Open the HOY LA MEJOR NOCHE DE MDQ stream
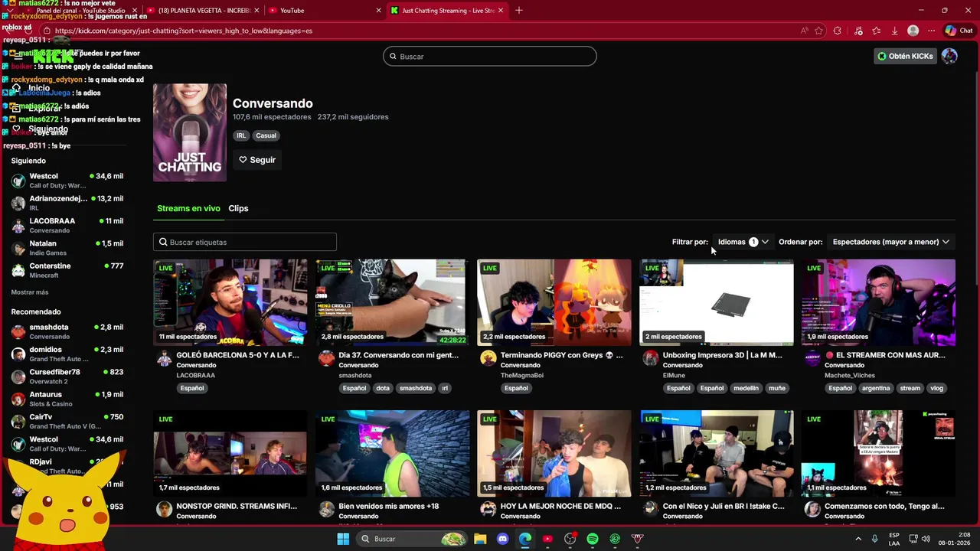 click(561, 506)
